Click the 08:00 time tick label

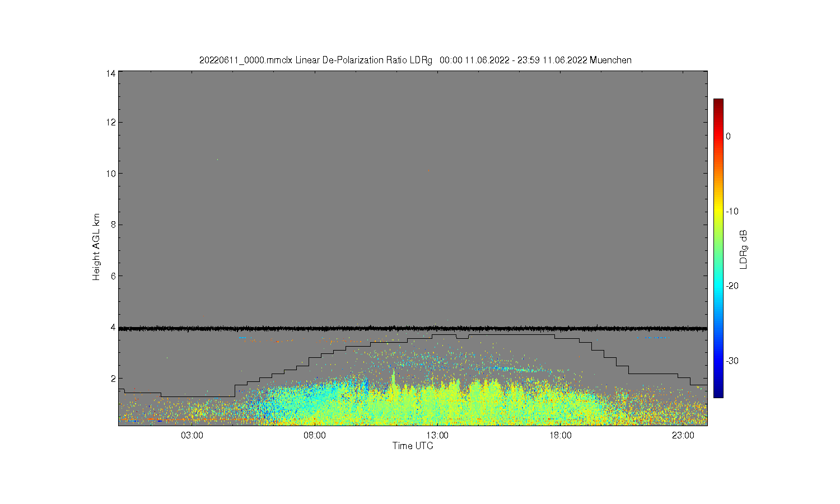tap(315, 436)
